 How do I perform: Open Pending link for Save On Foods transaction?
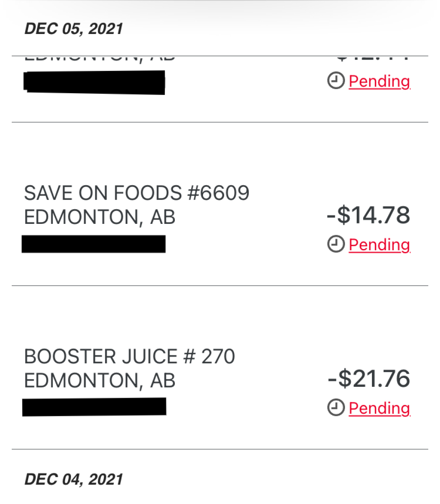(379, 244)
